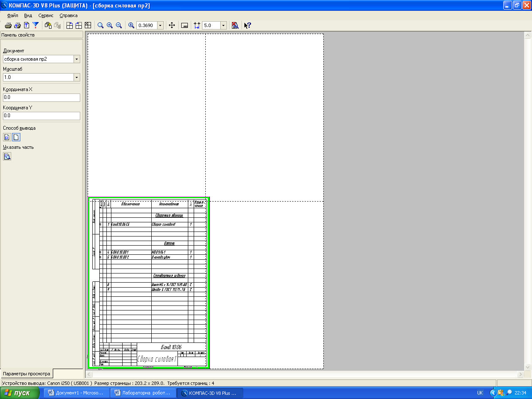Screen dimensions: 532x399
Task: Click the Координата Y input field
Action: click(42, 116)
